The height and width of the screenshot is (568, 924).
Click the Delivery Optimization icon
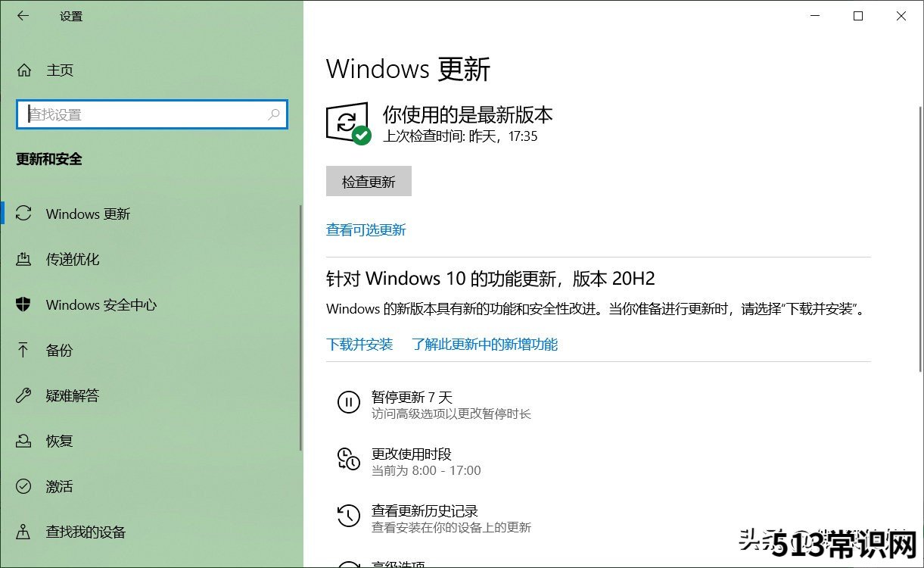coord(24,259)
